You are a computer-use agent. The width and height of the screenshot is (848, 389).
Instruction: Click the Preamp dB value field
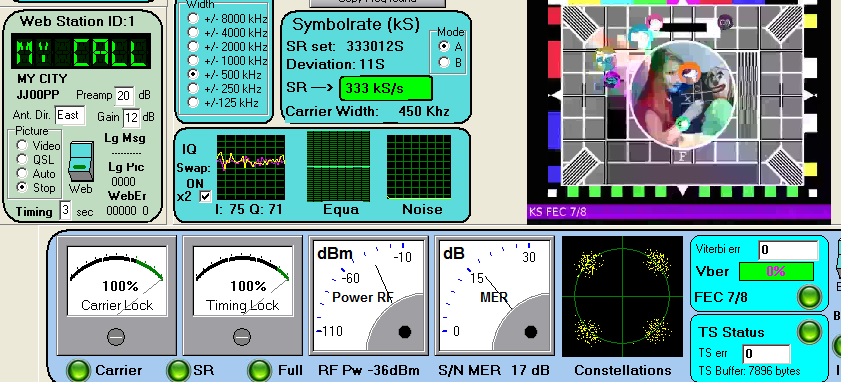(x=124, y=95)
